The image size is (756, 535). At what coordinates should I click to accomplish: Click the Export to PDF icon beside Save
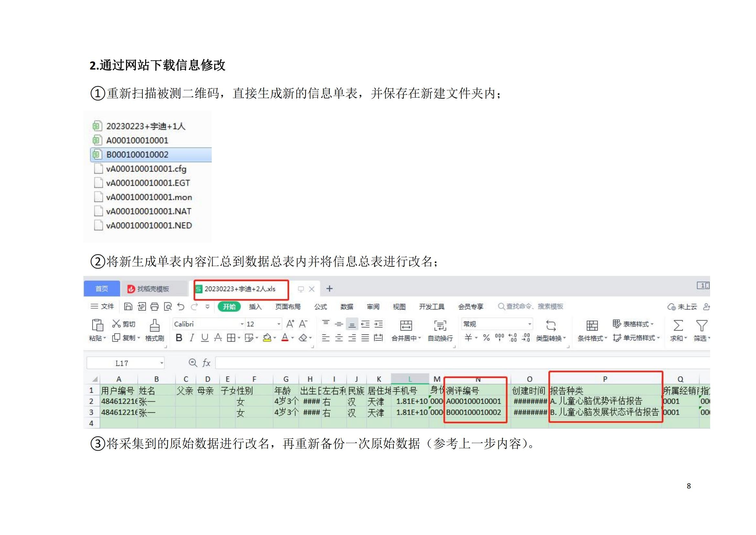142,307
